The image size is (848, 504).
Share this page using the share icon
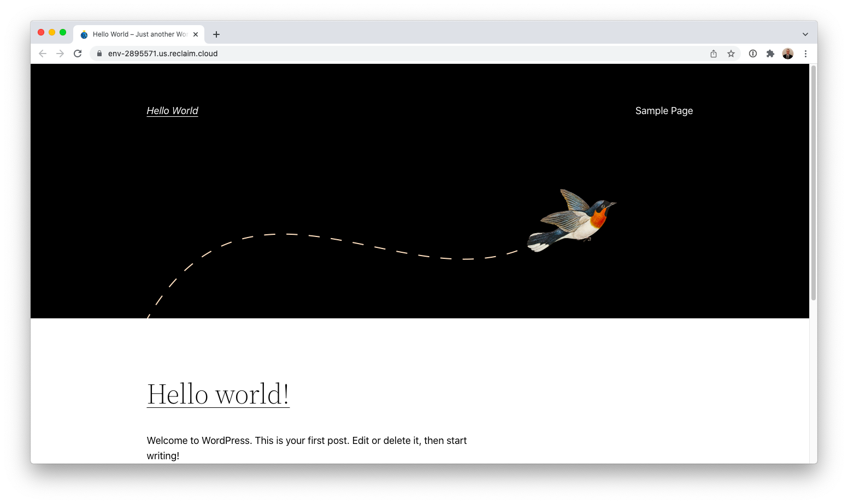(x=714, y=54)
